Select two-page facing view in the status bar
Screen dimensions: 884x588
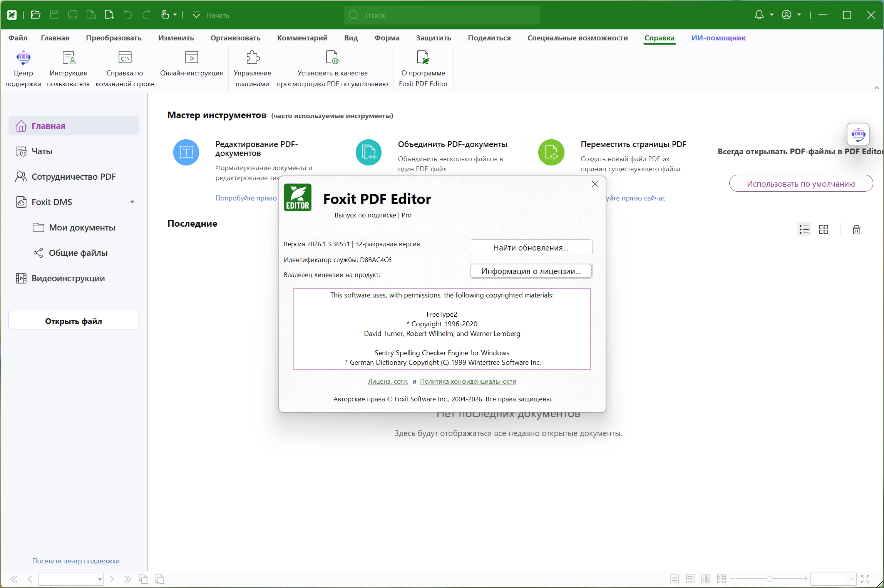click(x=706, y=579)
